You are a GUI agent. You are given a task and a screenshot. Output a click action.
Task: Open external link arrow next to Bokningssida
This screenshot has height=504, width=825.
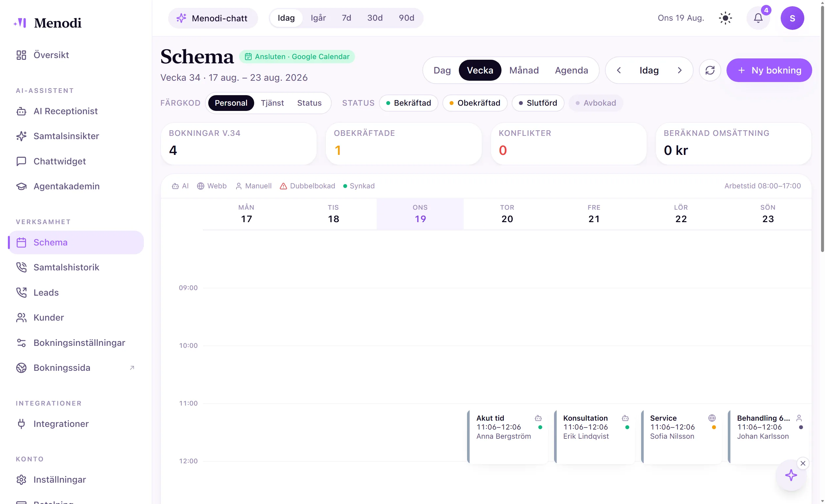click(x=132, y=367)
